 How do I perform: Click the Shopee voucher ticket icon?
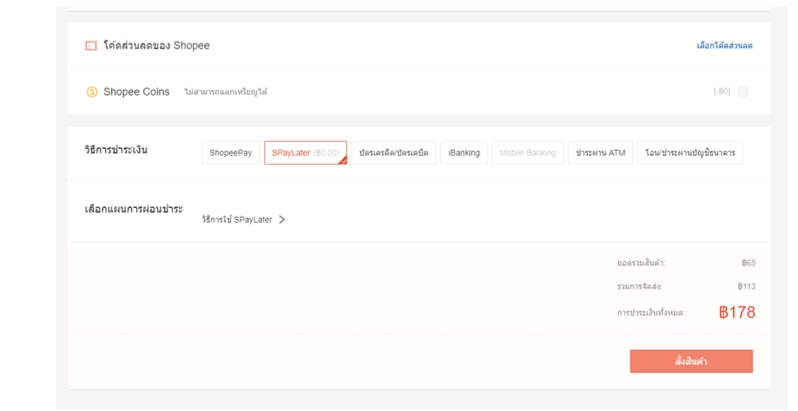point(91,46)
